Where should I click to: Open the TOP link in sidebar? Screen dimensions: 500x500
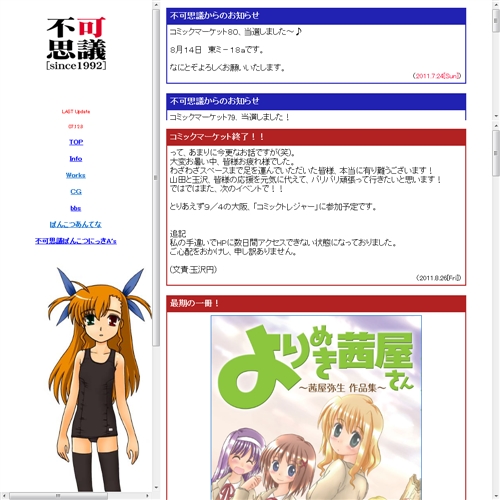(76, 142)
